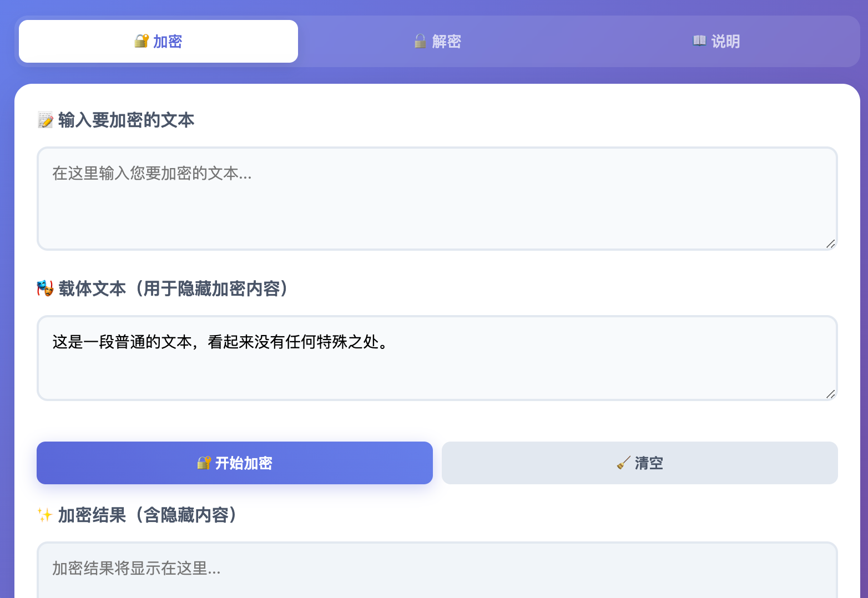Screen dimensions: 868x598
Task: Click the lock-key icon on 加密 tab
Action: 142,41
